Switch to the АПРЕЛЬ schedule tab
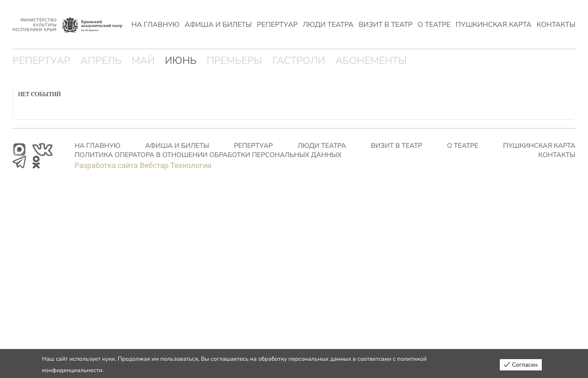 click(101, 60)
